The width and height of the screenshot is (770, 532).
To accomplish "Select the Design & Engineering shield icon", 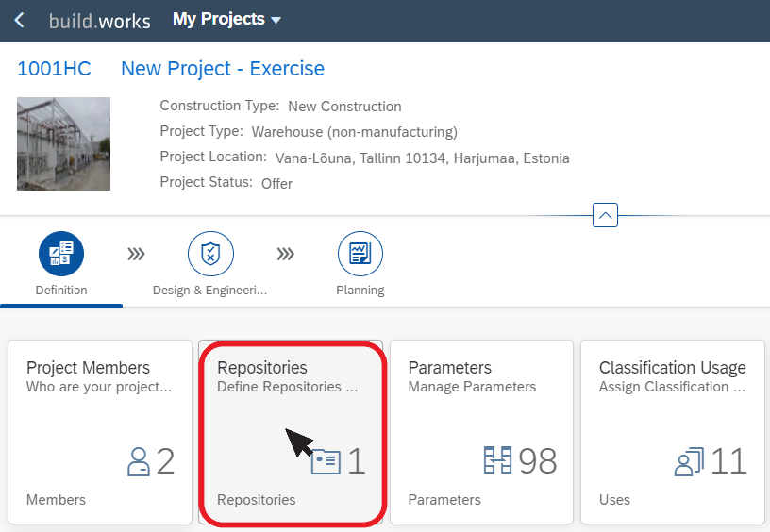I will pyautogui.click(x=210, y=254).
